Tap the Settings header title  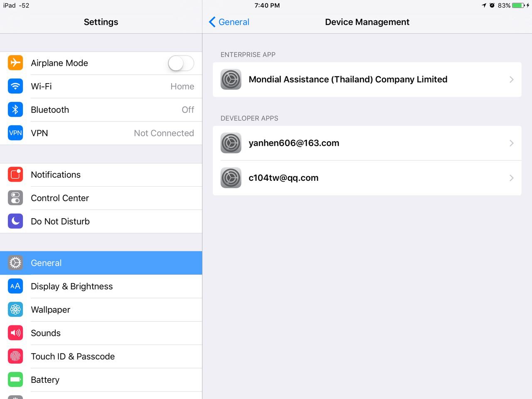point(101,22)
